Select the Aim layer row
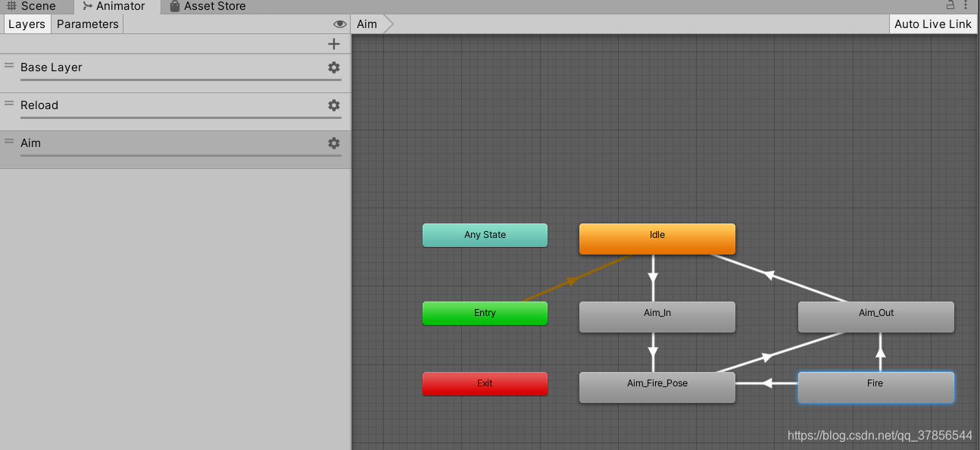Image resolution: width=980 pixels, height=450 pixels. coord(175,149)
